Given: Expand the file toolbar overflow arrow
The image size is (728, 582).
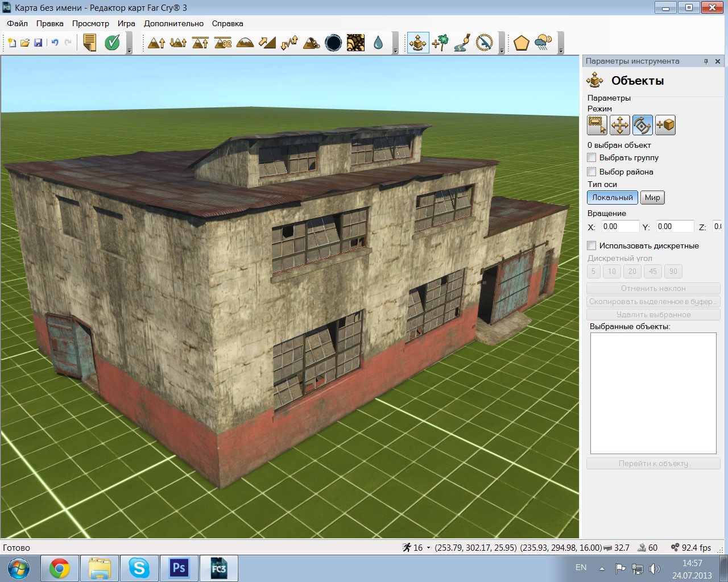Looking at the screenshot, I should pos(129,50).
